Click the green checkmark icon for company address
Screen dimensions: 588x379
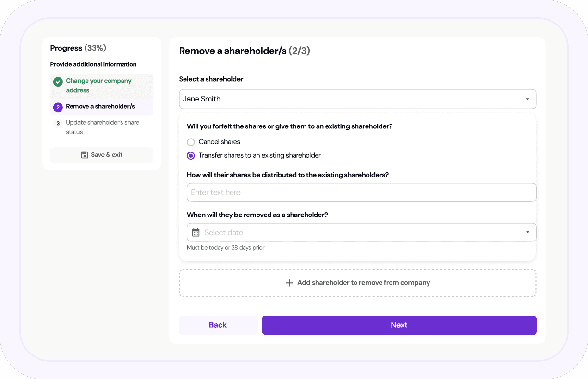(58, 82)
